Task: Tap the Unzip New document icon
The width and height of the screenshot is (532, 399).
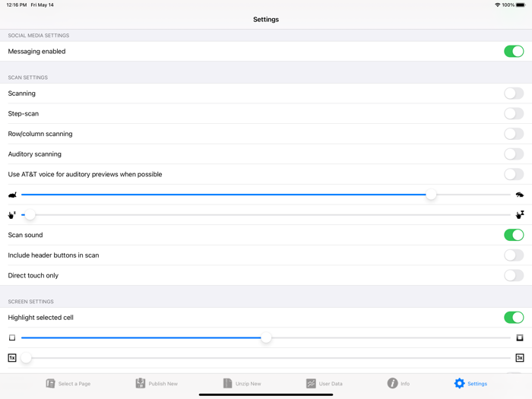Action: click(227, 383)
